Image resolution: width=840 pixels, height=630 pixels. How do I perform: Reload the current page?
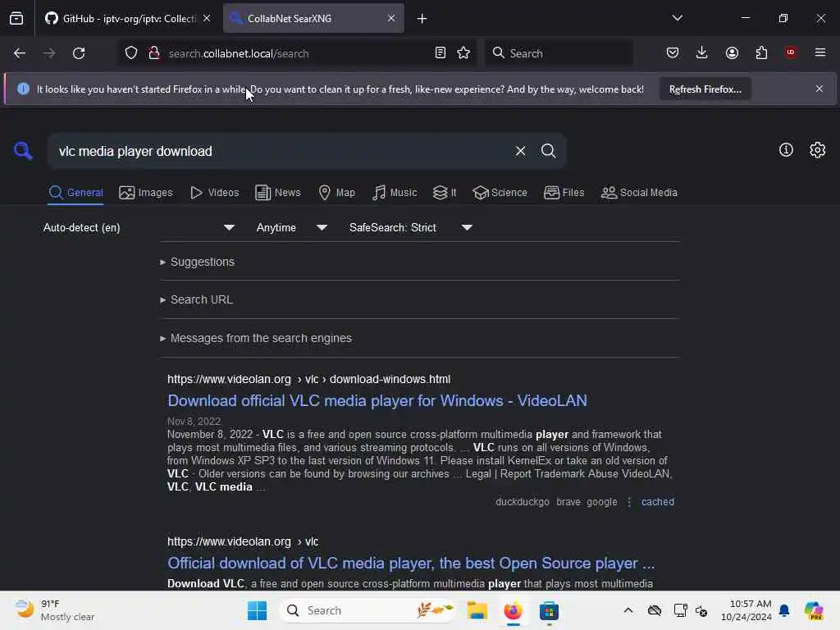pos(79,53)
